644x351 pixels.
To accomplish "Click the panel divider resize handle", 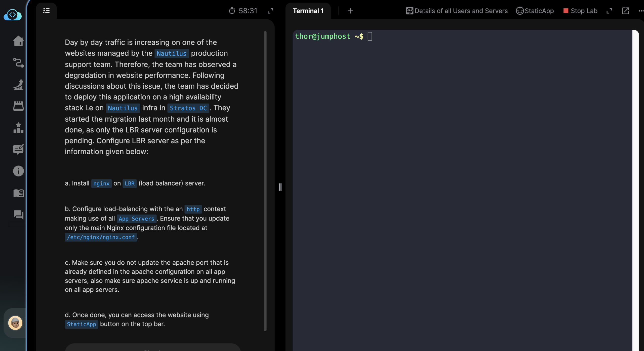I will click(280, 187).
